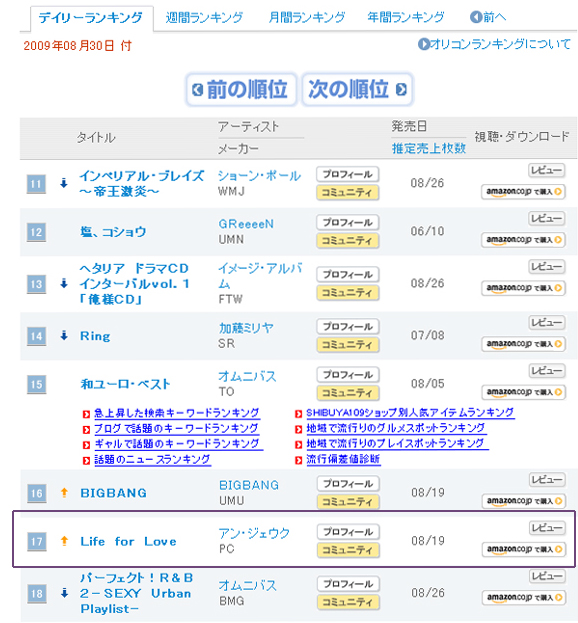Open title ヘタリア ドラマCD link
Image resolution: width=578 pixels, height=623 pixels.
[x=134, y=284]
